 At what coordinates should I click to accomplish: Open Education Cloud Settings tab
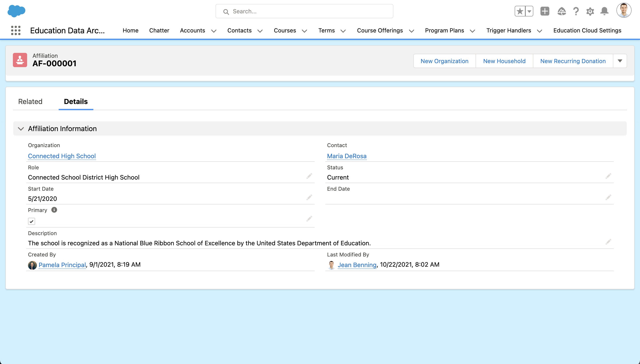[587, 30]
